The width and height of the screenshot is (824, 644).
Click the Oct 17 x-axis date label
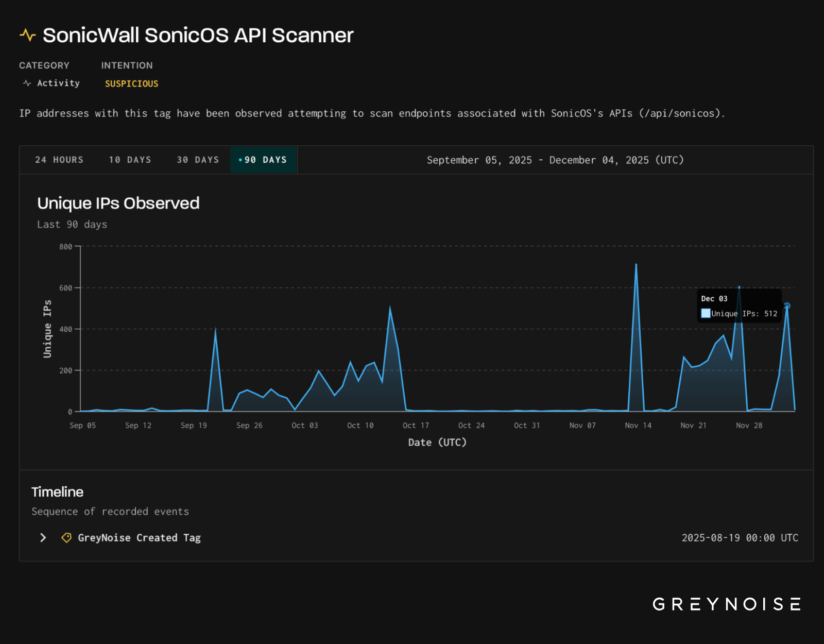(x=416, y=425)
